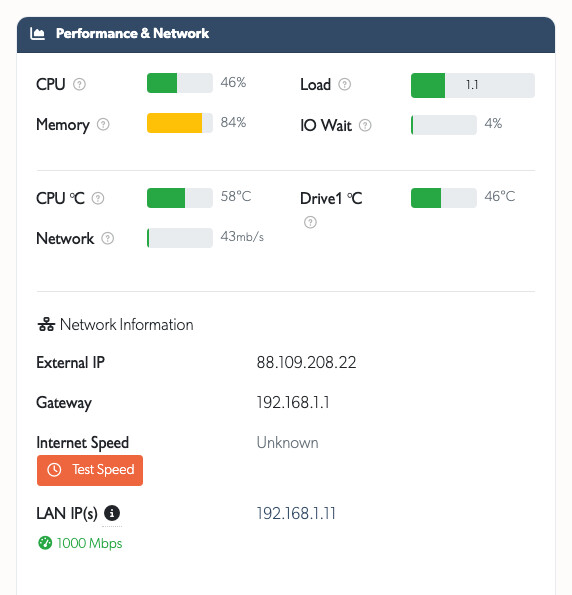Screen dimensions: 572x595
Task: Click the yellow Memory usage bar
Action: point(180,123)
